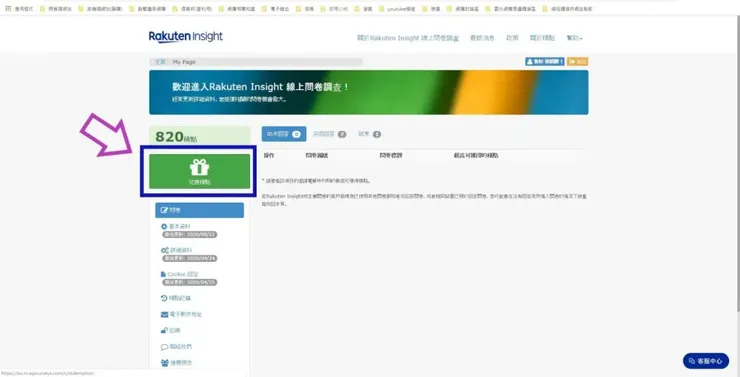Screen dimensions: 740x377
Task: Switch to the 完成回答 tab
Action: point(329,134)
